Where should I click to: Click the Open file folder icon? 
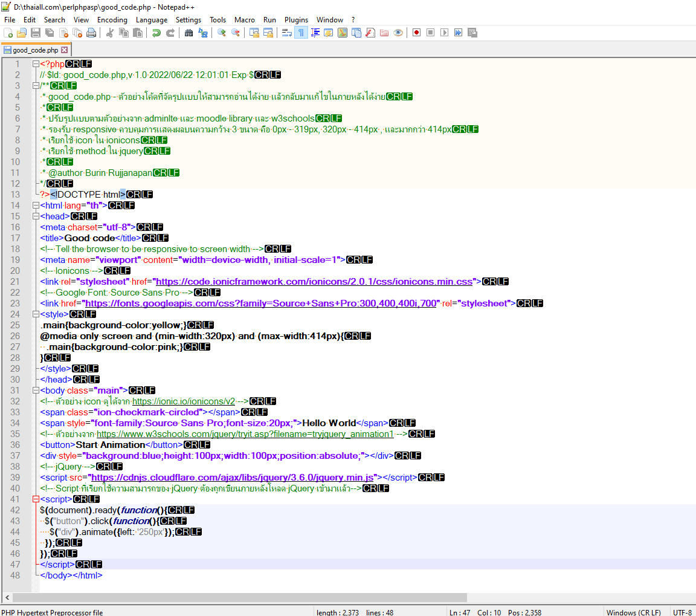coord(22,33)
